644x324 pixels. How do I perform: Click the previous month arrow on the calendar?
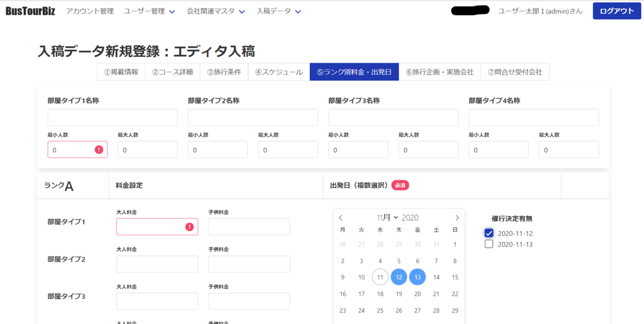coord(341,218)
